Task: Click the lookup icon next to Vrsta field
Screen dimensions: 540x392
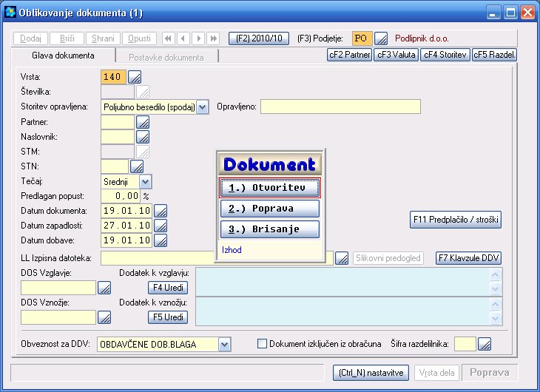Action: point(134,77)
